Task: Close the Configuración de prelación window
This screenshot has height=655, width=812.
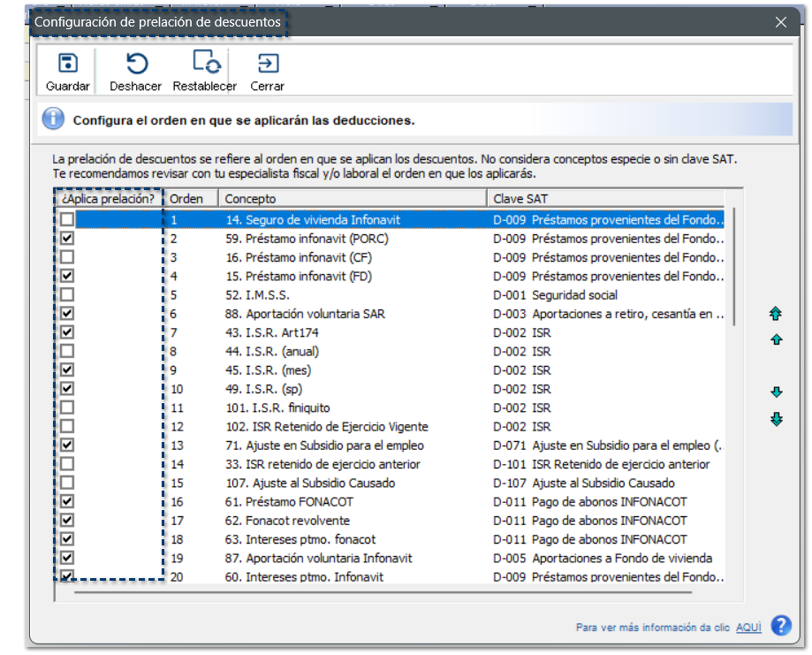Action: coord(780,23)
